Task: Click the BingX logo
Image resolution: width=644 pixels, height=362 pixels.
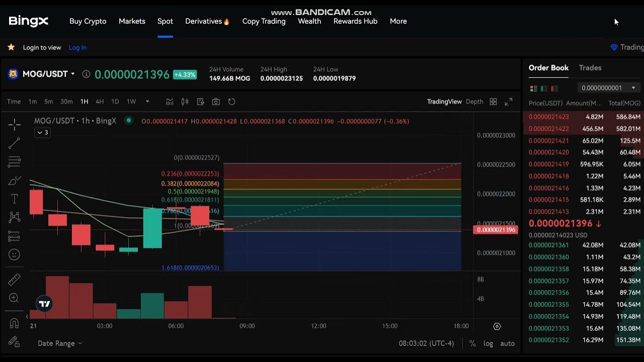Action: tap(28, 21)
